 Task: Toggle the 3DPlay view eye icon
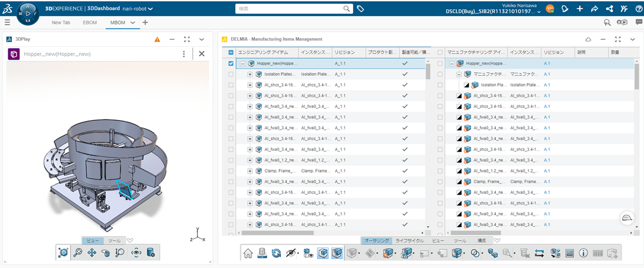136,252
